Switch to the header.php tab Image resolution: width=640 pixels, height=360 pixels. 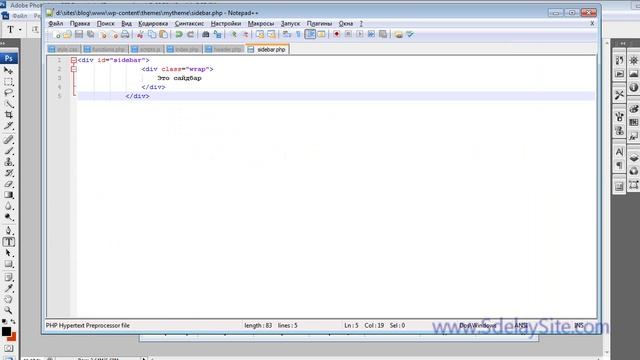coord(224,49)
